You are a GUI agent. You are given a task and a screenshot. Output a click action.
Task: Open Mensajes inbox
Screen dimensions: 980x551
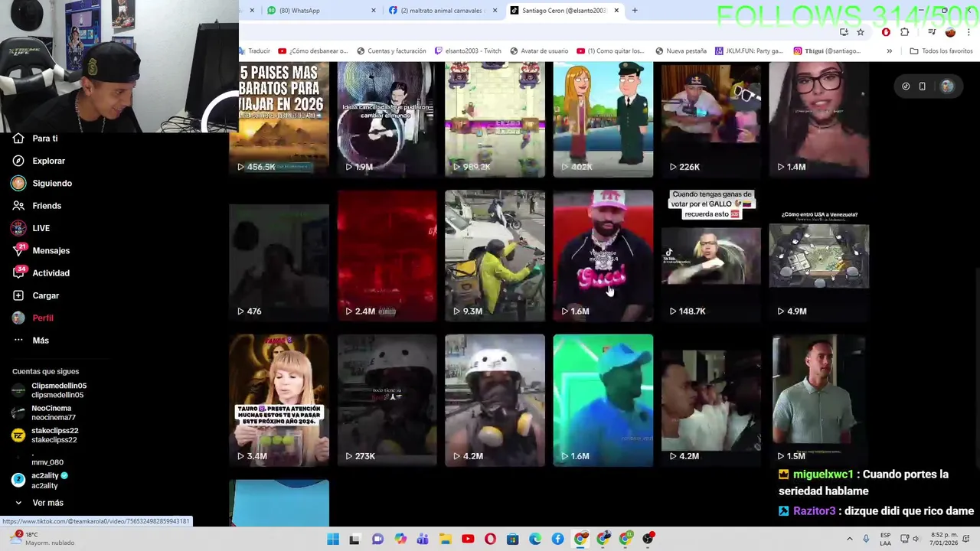click(x=41, y=250)
